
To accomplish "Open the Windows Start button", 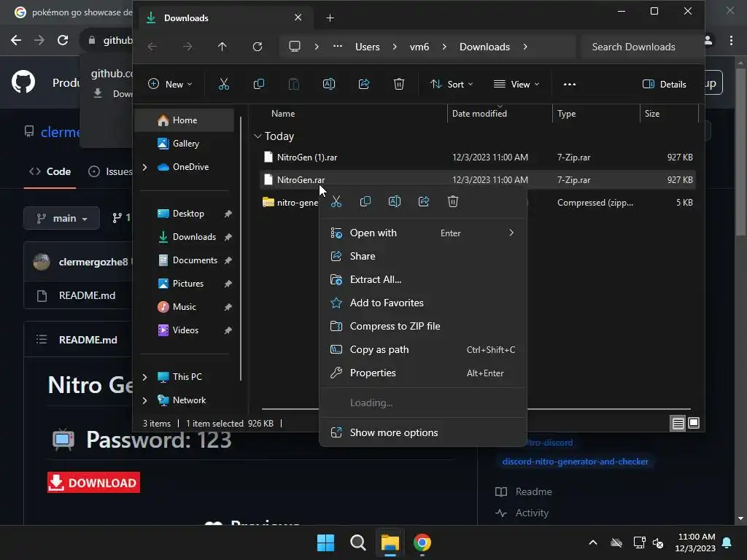I will (325, 542).
